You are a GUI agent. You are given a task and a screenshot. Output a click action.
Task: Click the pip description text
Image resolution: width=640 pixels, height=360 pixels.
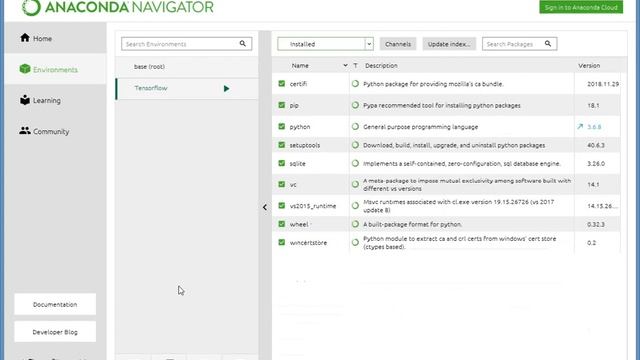click(442, 106)
